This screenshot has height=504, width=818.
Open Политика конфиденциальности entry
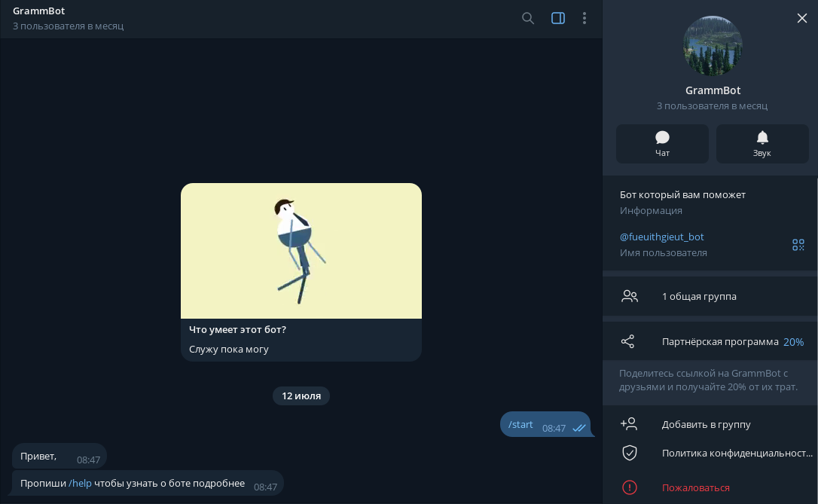pos(710,453)
